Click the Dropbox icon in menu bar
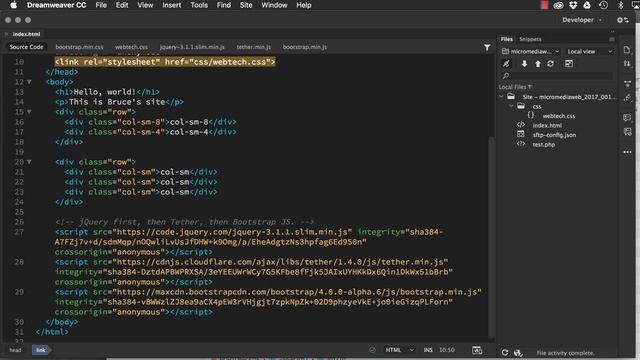640x360 pixels. [x=573, y=5]
